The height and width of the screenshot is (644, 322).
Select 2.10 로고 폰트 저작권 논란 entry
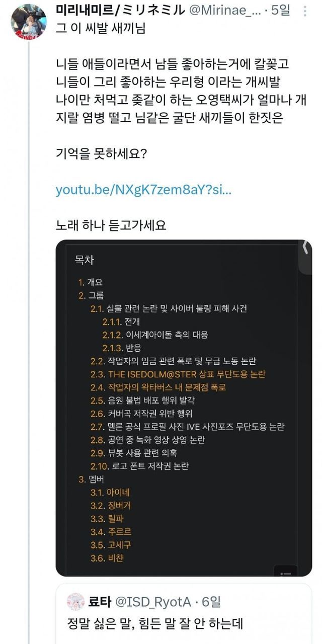(x=140, y=466)
